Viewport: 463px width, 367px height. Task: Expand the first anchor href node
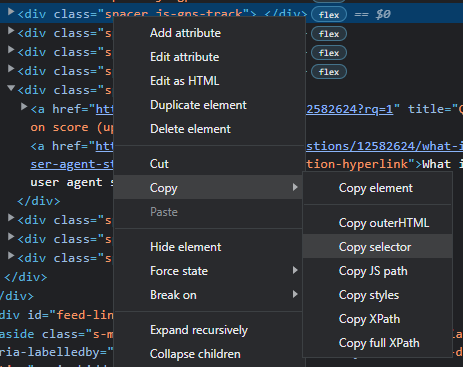click(x=24, y=107)
